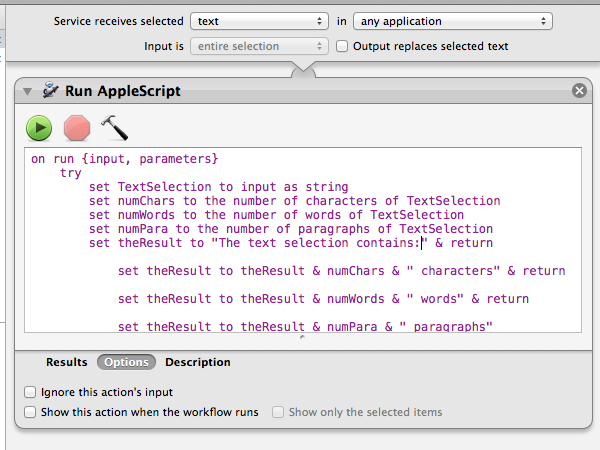Image resolution: width=600 pixels, height=450 pixels.
Task: Click line 'set TextSelection to input as string'
Action: point(218,187)
